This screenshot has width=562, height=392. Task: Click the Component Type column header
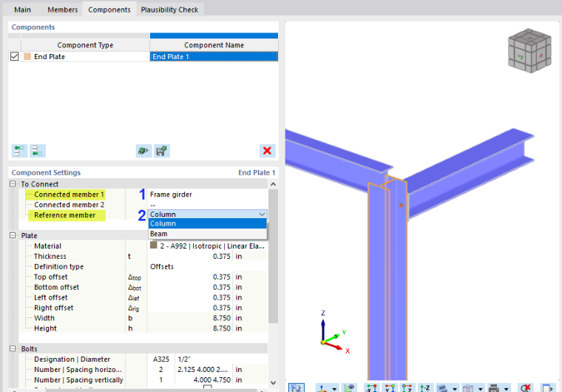pos(85,45)
